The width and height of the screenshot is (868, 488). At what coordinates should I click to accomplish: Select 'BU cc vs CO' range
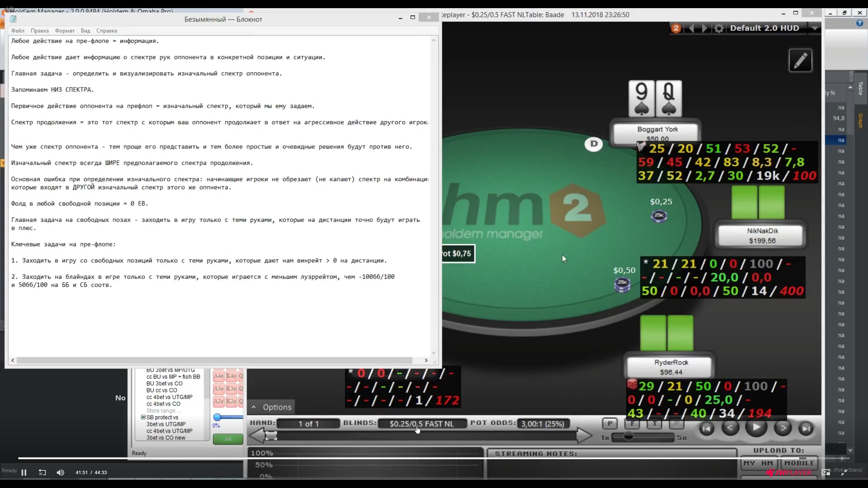(162, 390)
